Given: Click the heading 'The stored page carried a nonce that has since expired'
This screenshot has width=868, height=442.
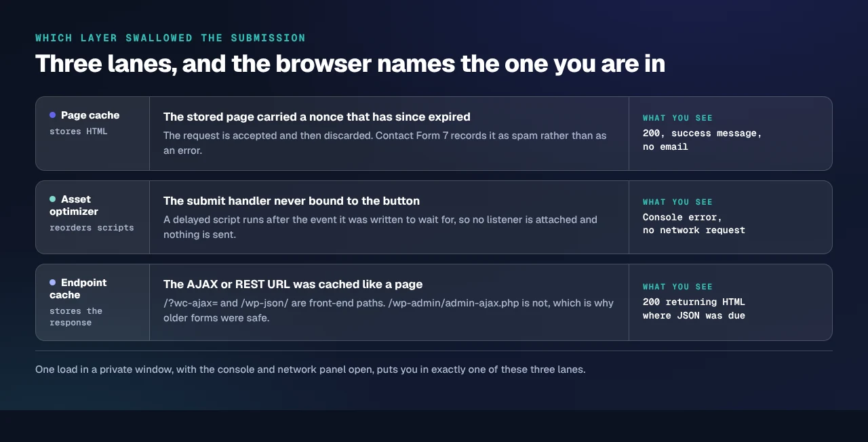Looking at the screenshot, I should coord(317,117).
